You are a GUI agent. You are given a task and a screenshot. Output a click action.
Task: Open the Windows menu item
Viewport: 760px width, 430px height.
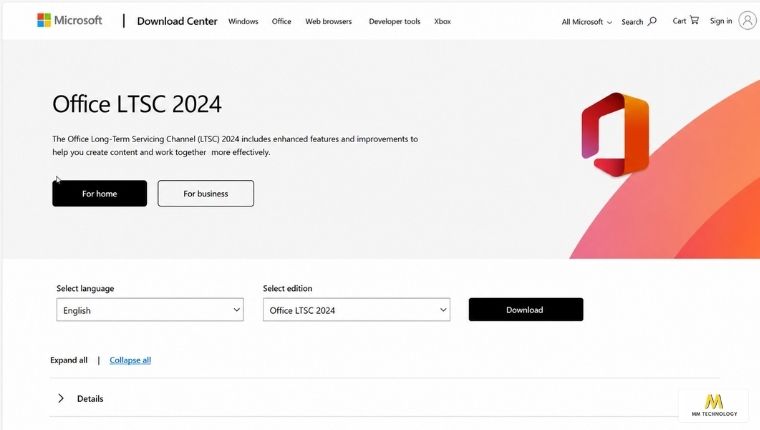coord(243,21)
